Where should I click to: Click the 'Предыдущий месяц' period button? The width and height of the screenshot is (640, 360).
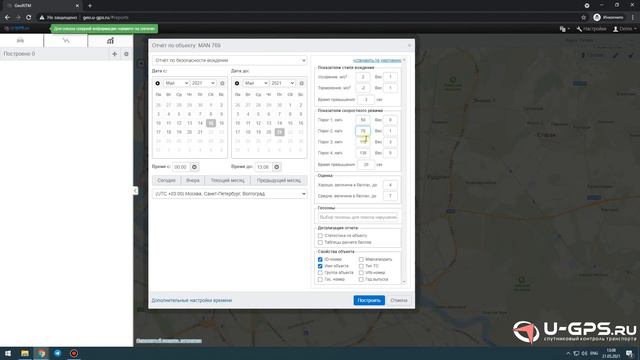coord(279,180)
